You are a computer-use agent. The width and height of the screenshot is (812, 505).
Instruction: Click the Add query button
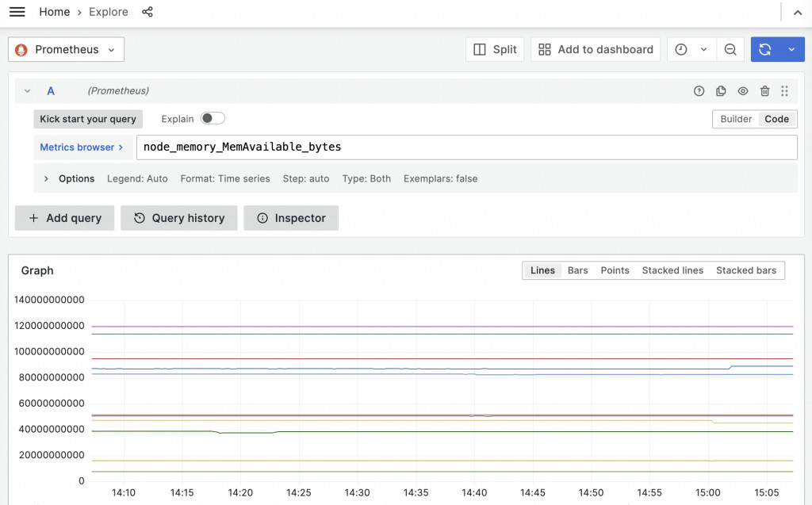pyautogui.click(x=65, y=218)
